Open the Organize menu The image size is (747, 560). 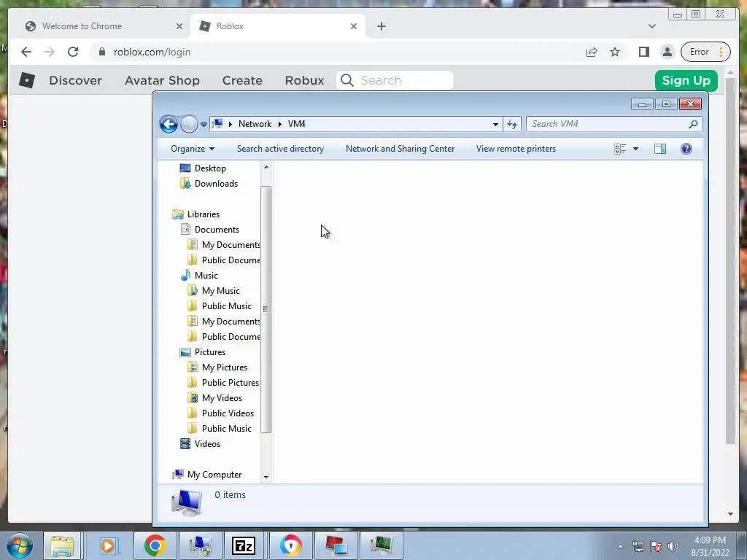[x=193, y=149]
